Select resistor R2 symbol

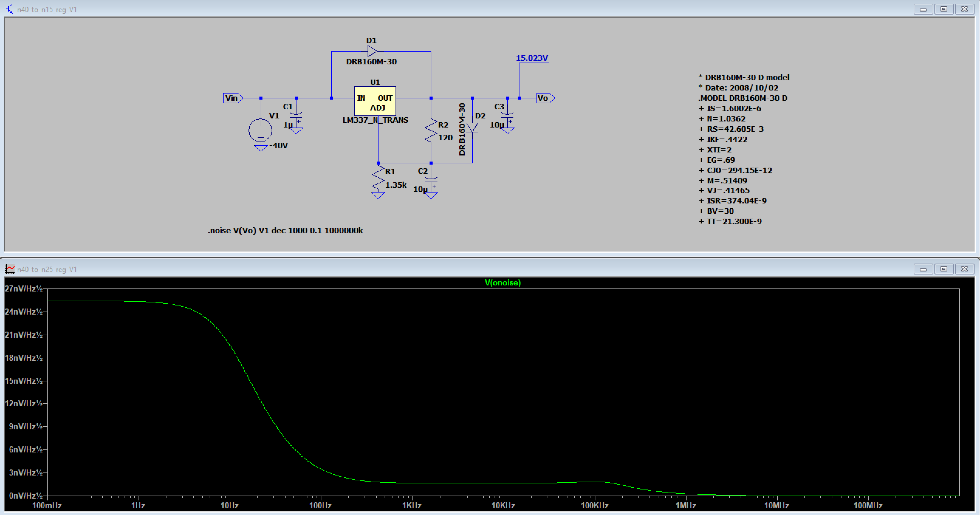pos(431,131)
